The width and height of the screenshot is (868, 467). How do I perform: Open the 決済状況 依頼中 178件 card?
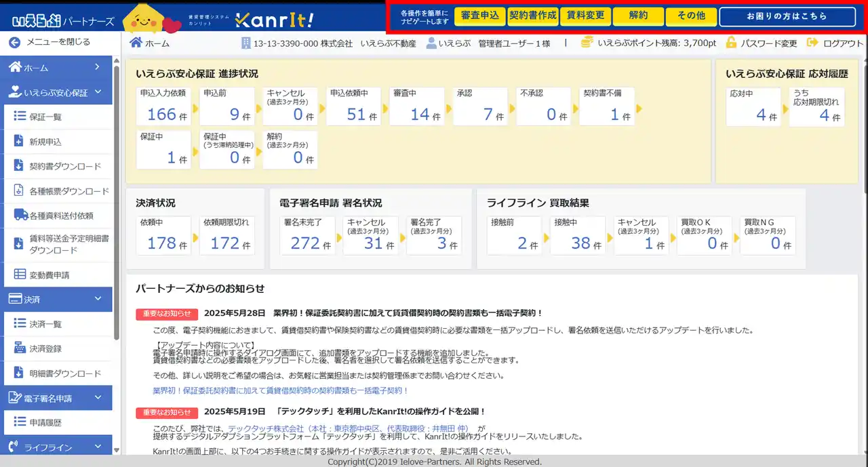pyautogui.click(x=163, y=235)
